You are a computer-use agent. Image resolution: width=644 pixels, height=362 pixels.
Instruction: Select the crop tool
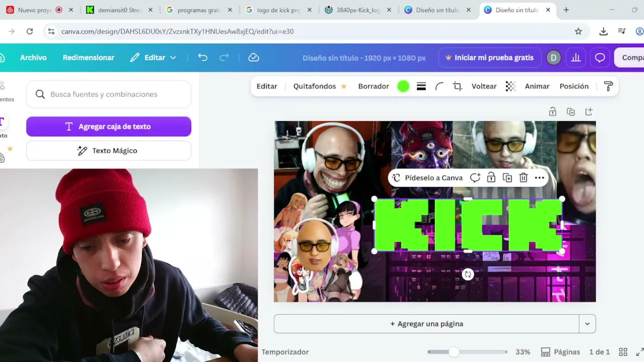(457, 86)
